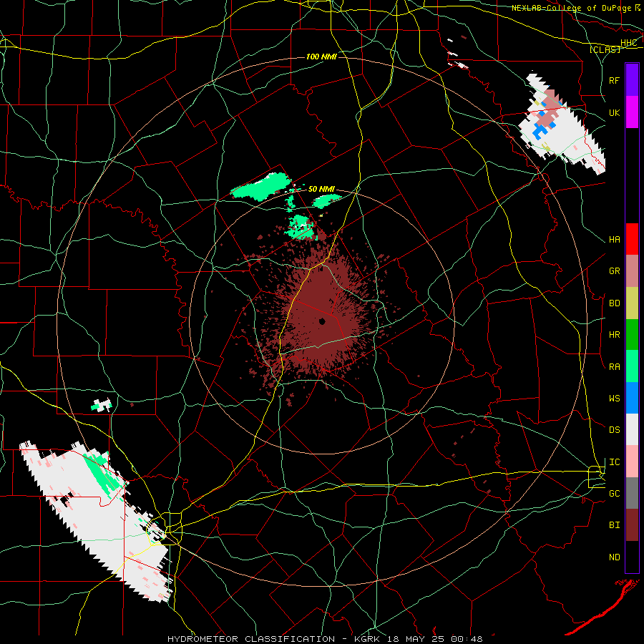Click the small white-green echo west of radar
Screen dimensions: 644x644
click(102, 405)
